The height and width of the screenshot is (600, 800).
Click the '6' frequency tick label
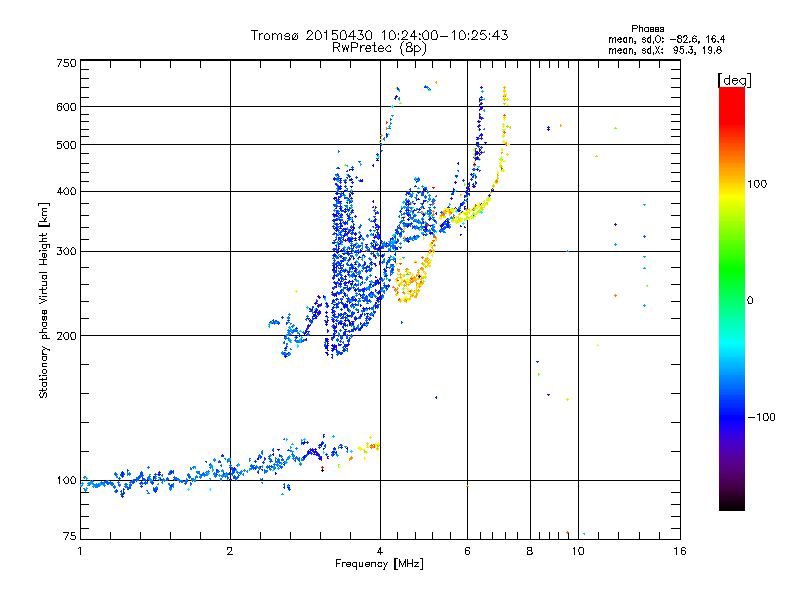click(x=467, y=551)
